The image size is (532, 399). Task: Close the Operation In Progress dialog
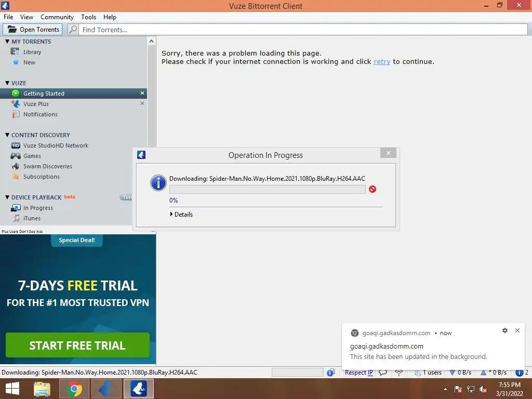[x=389, y=153]
